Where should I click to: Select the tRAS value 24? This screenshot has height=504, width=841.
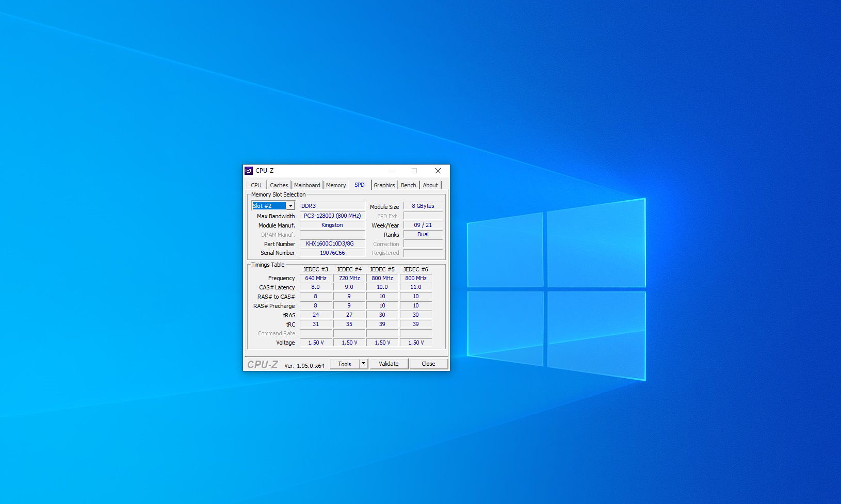pyautogui.click(x=316, y=315)
